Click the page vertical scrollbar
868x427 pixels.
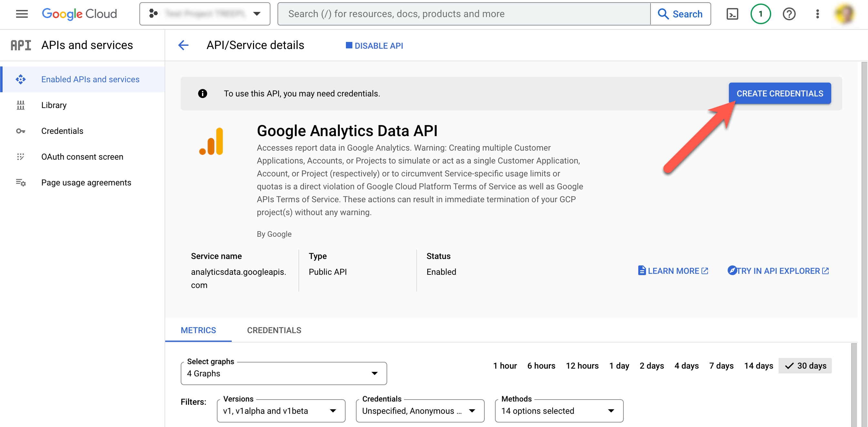tap(864, 244)
